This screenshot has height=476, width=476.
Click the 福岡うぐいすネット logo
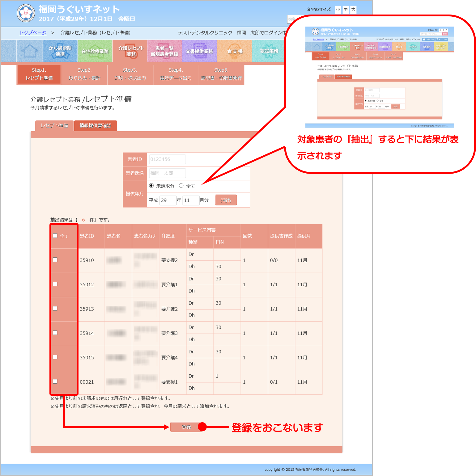[x=26, y=13]
